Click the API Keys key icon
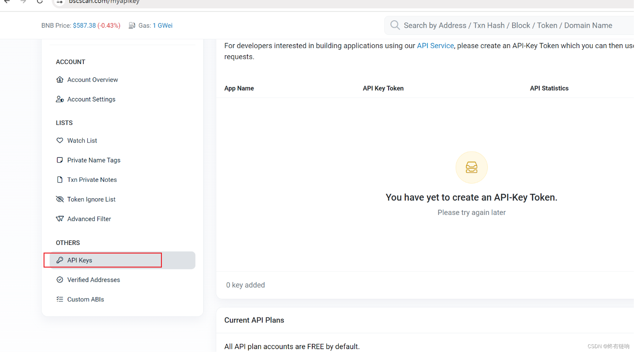 point(60,260)
